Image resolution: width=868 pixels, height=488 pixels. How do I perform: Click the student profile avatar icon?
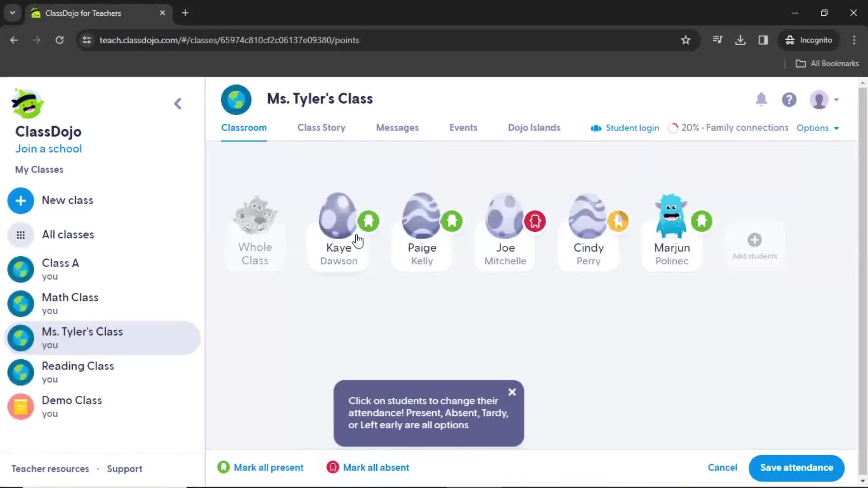(820, 99)
